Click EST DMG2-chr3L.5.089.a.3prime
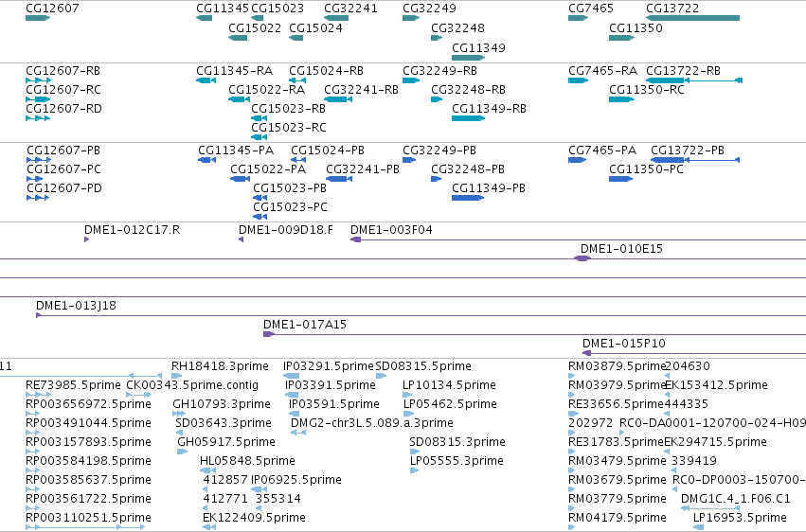 [372, 423]
